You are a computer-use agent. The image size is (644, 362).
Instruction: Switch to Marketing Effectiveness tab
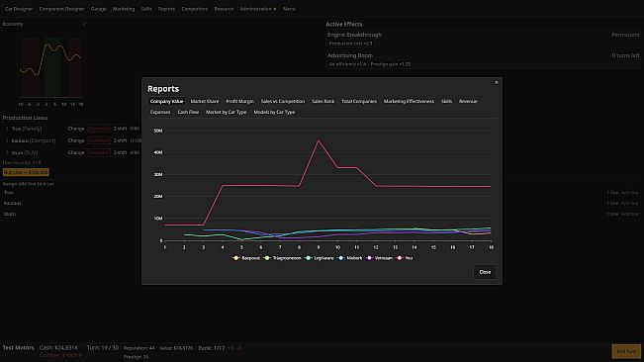pyautogui.click(x=409, y=101)
